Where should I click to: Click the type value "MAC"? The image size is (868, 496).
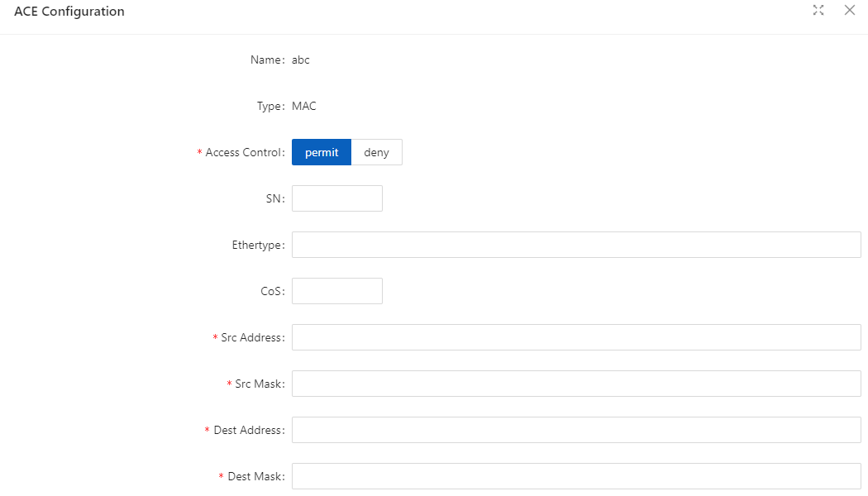304,107
